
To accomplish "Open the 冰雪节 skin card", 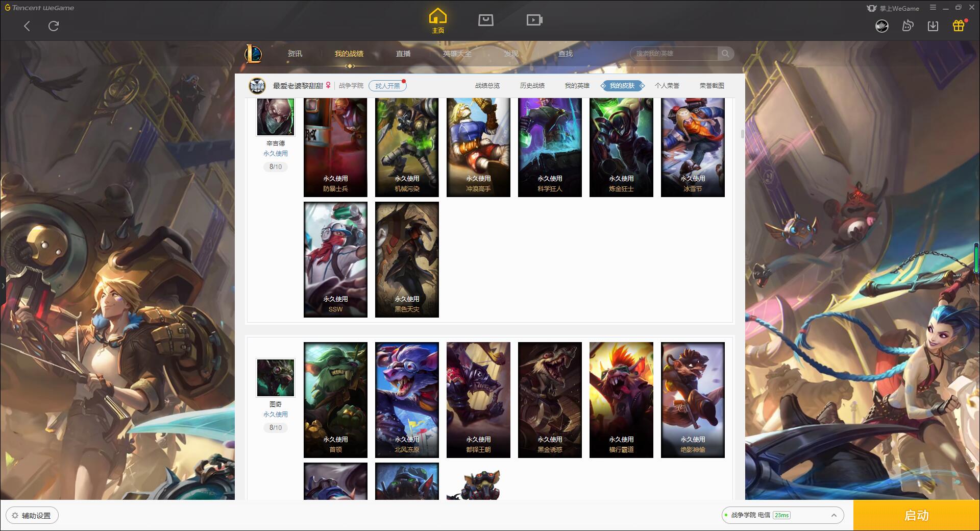I will [x=693, y=147].
